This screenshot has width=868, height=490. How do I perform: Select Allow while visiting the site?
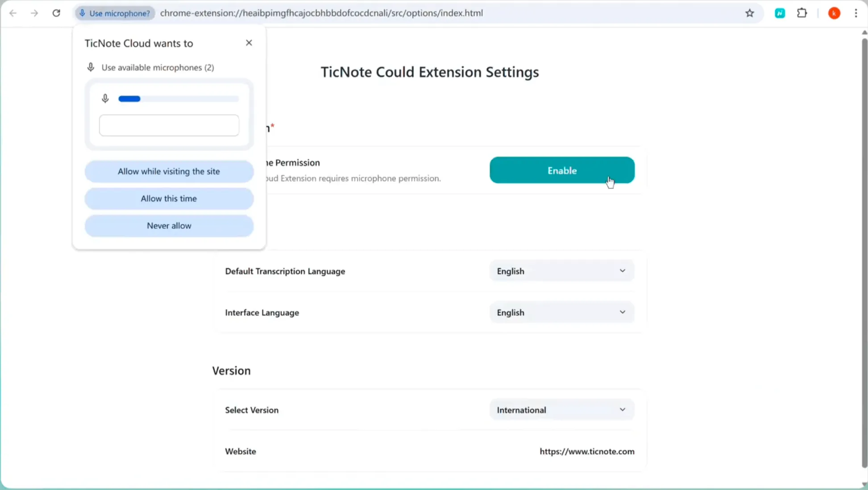coord(169,171)
